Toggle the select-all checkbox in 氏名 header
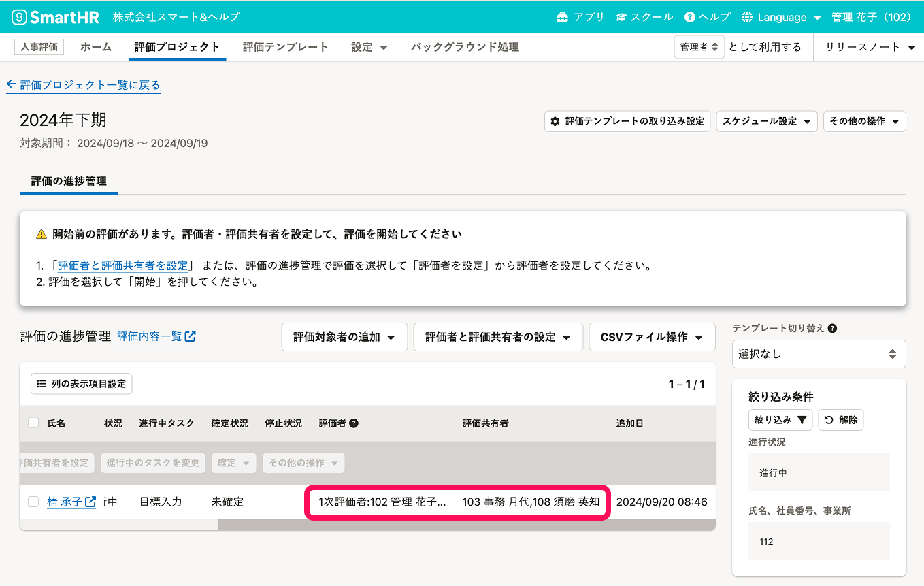 point(33,423)
